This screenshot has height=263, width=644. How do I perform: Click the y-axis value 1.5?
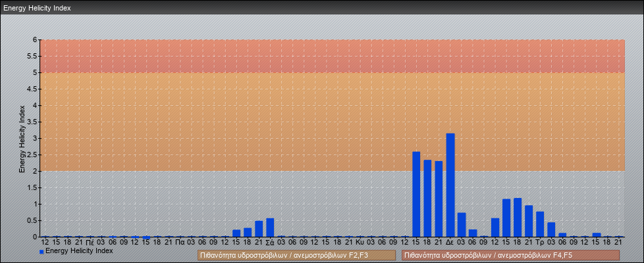pyautogui.click(x=33, y=187)
